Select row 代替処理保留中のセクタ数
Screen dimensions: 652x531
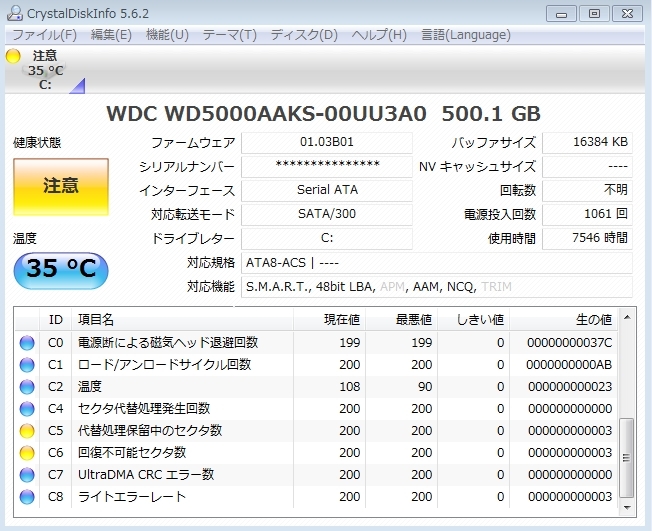tap(316, 431)
